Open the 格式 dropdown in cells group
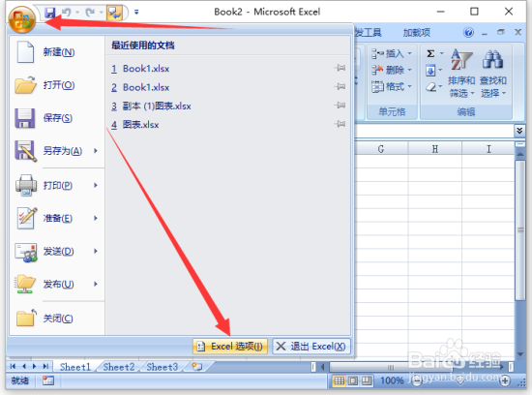532x395 pixels. 391,86
